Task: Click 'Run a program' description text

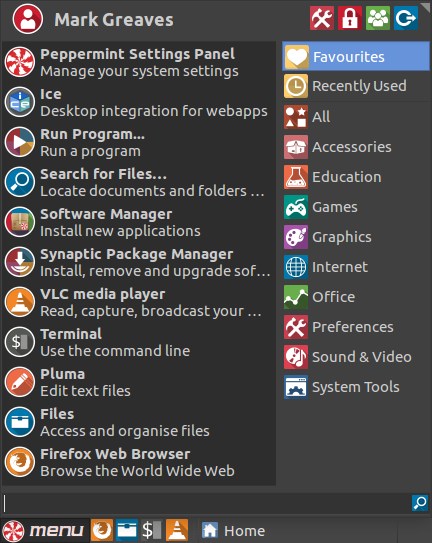Action: pos(90,151)
